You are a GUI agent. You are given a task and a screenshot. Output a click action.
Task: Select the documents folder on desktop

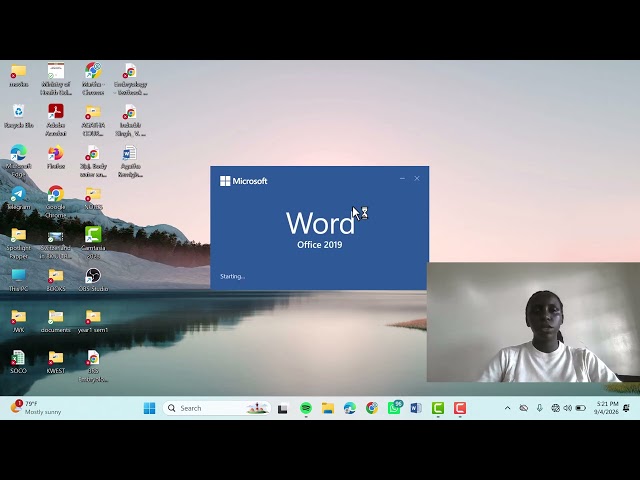pyautogui.click(x=56, y=321)
